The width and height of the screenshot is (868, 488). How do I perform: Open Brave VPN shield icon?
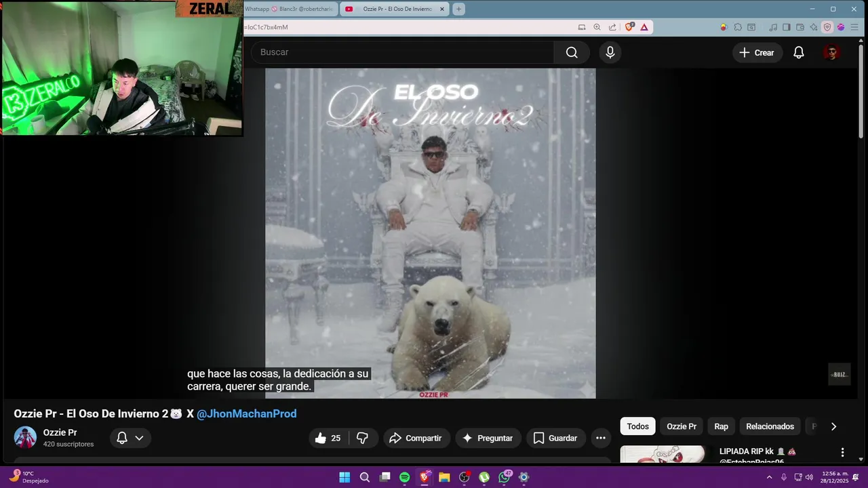click(x=827, y=27)
